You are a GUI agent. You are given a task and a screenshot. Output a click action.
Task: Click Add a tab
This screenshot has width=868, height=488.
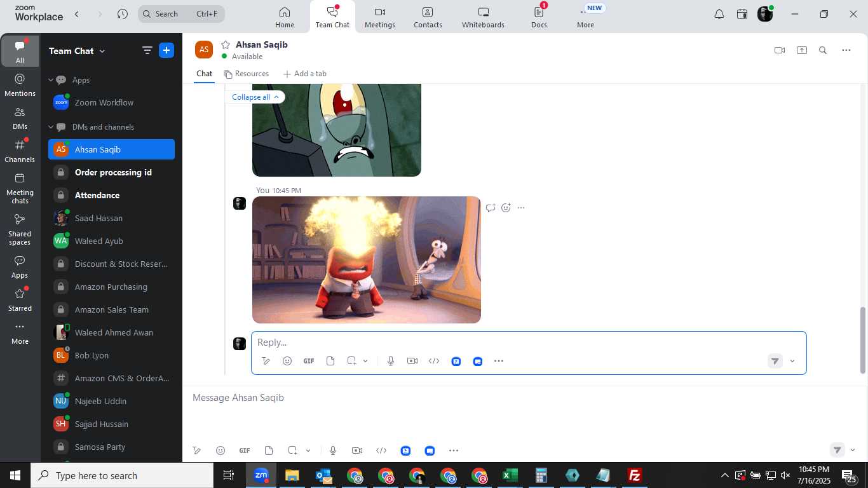click(x=305, y=74)
